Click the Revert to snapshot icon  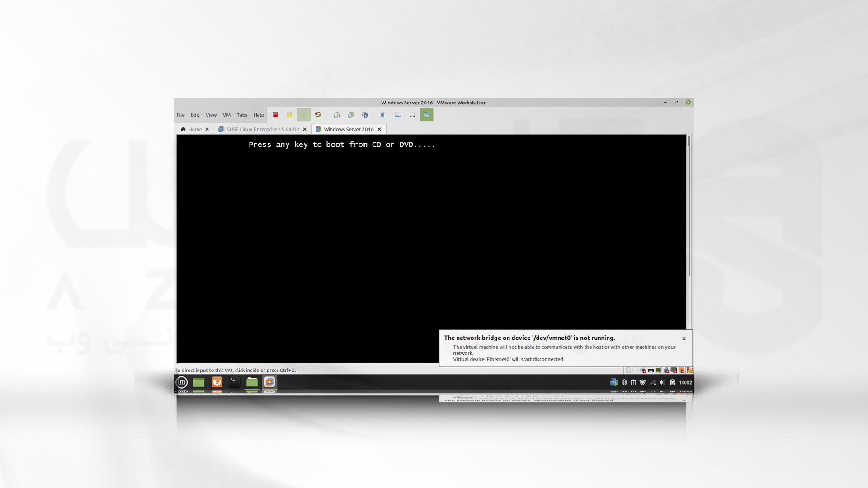351,115
